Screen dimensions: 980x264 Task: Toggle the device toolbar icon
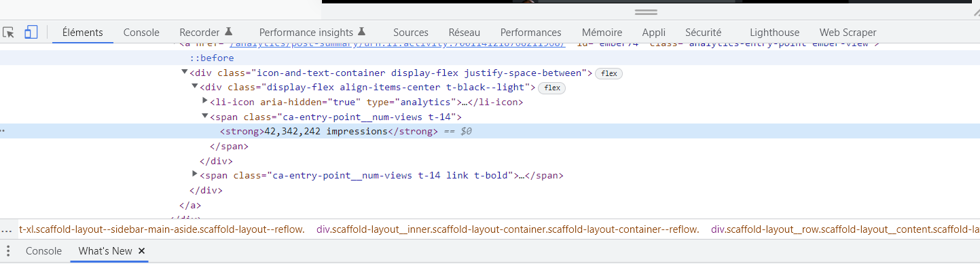pos(31,33)
